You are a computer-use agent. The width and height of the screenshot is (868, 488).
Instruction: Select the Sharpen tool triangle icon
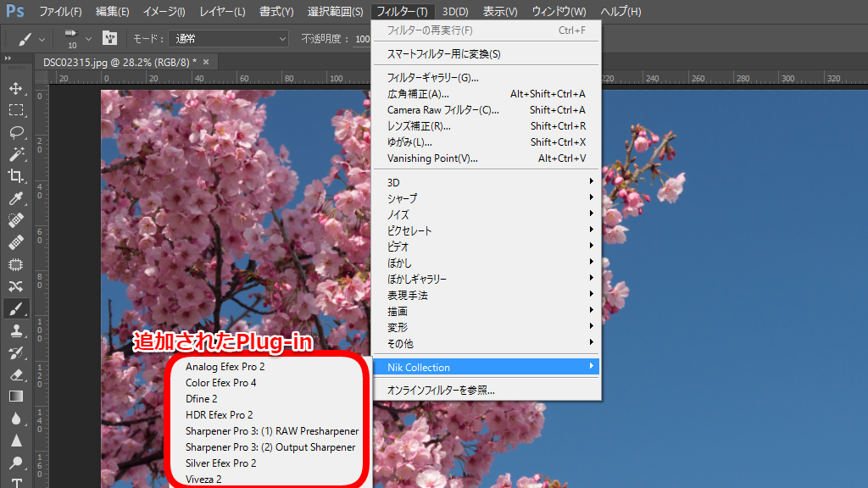pos(16,441)
